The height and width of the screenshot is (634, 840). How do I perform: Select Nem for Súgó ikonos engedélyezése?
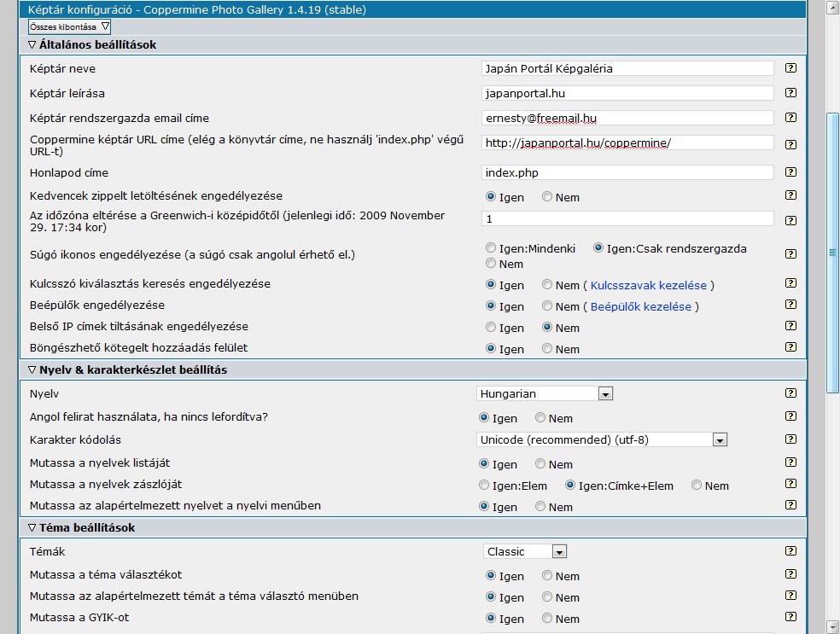(491, 263)
